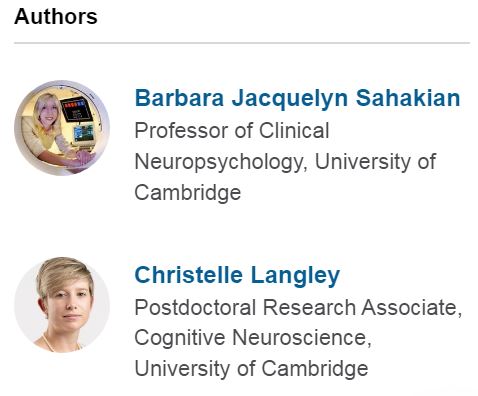
Task: Click "Cambridge" text under Sahakian's title
Action: click(188, 192)
